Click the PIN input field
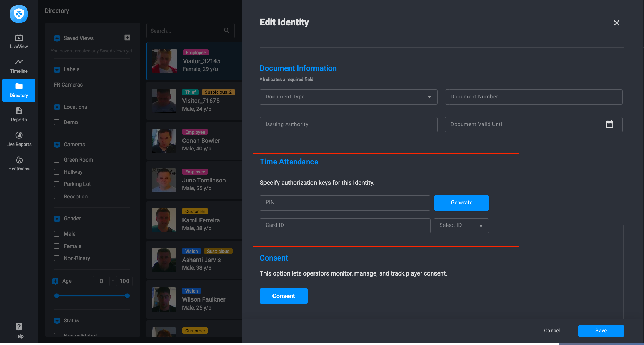The height and width of the screenshot is (345, 644). pyautogui.click(x=345, y=203)
